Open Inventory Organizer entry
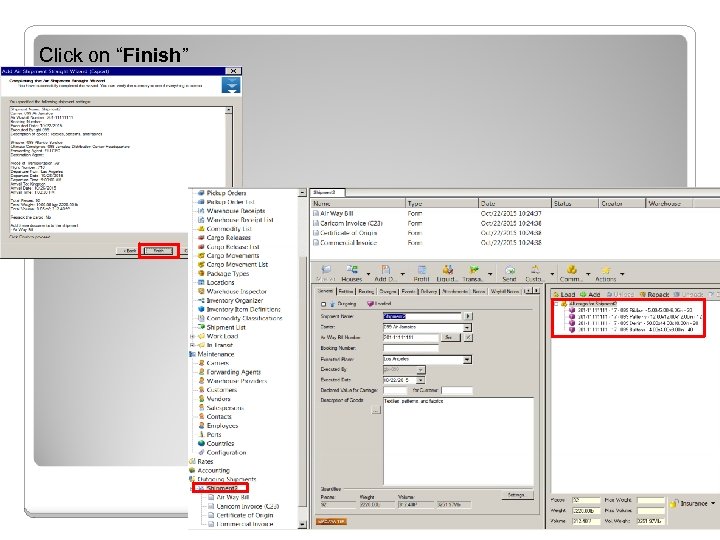 coord(230,300)
